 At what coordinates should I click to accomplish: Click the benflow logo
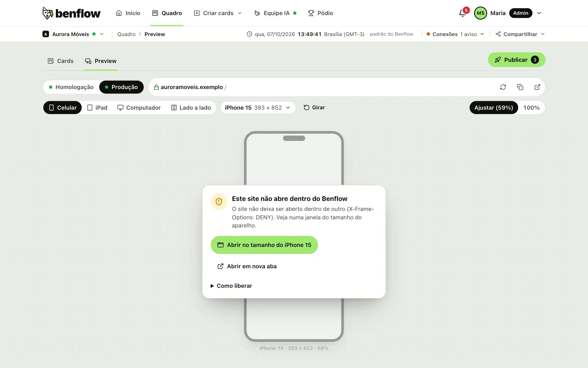pyautogui.click(x=71, y=13)
